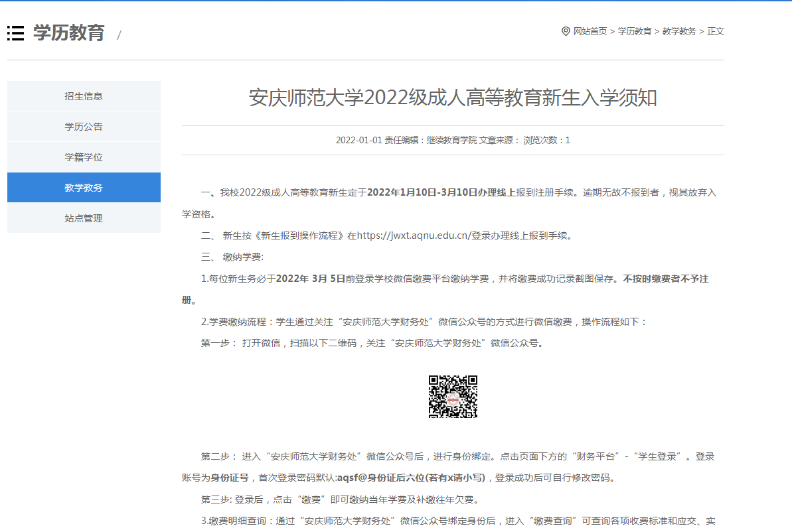Click the 文章来源 label

click(499, 141)
